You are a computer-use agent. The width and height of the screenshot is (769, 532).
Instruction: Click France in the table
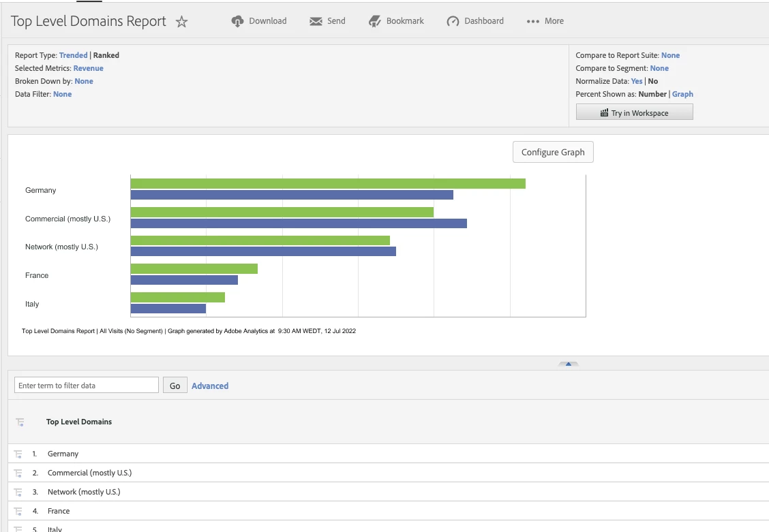pos(59,512)
